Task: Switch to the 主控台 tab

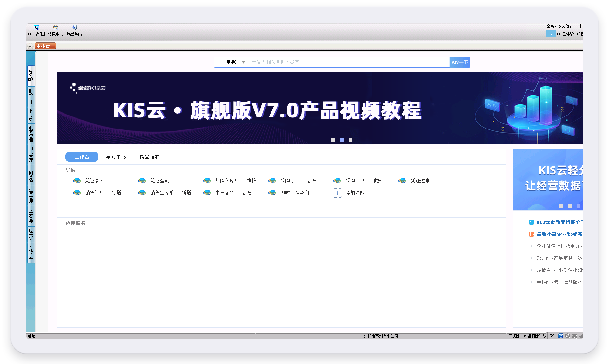Action: tap(45, 46)
